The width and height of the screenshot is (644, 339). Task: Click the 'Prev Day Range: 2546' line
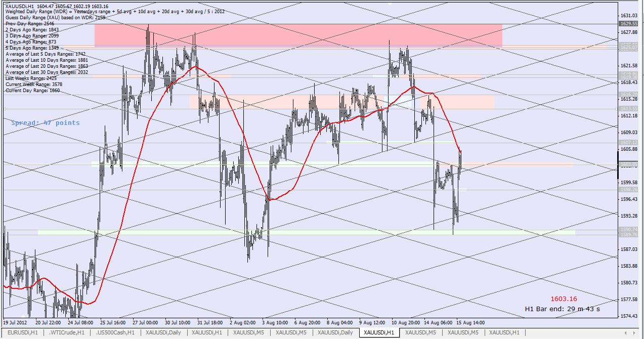30,24
